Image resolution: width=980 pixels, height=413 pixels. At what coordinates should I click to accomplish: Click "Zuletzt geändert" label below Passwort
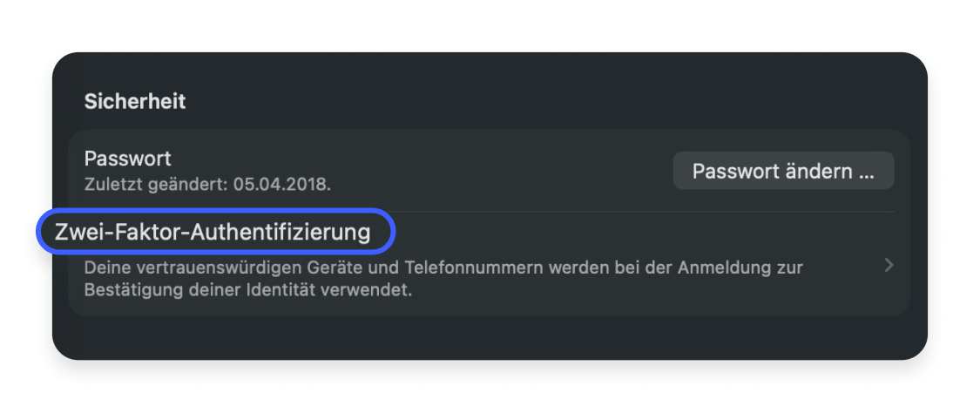148,185
